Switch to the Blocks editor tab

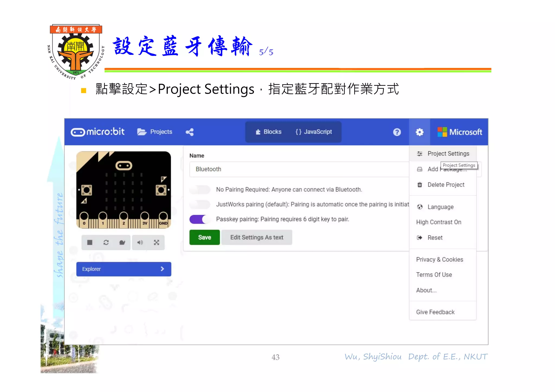(x=269, y=132)
